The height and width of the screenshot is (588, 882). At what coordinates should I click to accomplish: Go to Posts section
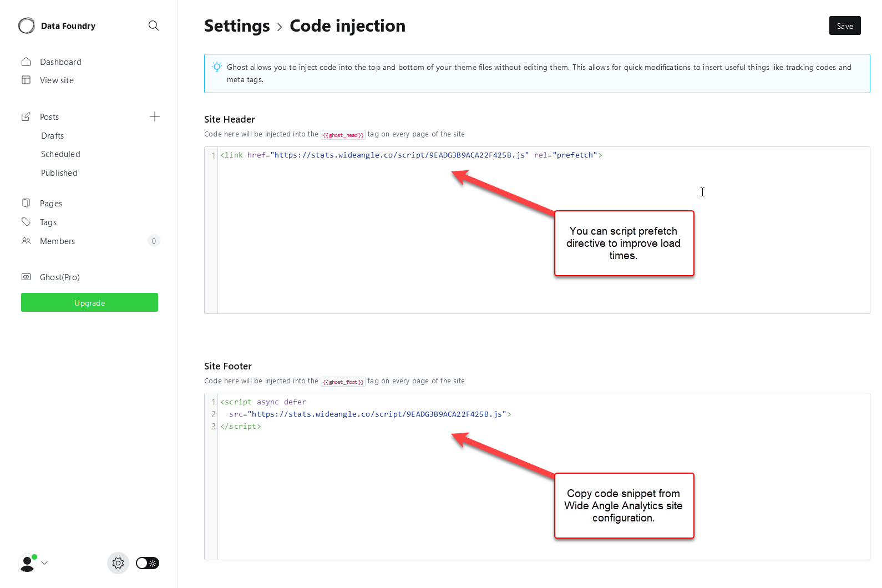pos(49,117)
